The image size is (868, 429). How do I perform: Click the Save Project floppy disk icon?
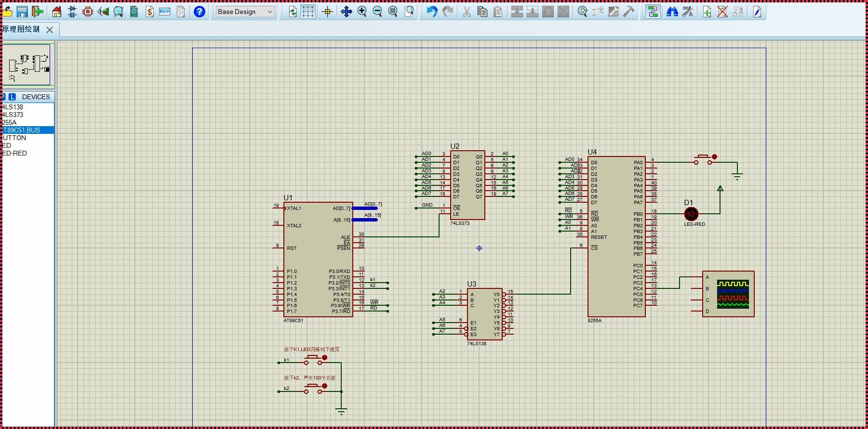coord(22,12)
